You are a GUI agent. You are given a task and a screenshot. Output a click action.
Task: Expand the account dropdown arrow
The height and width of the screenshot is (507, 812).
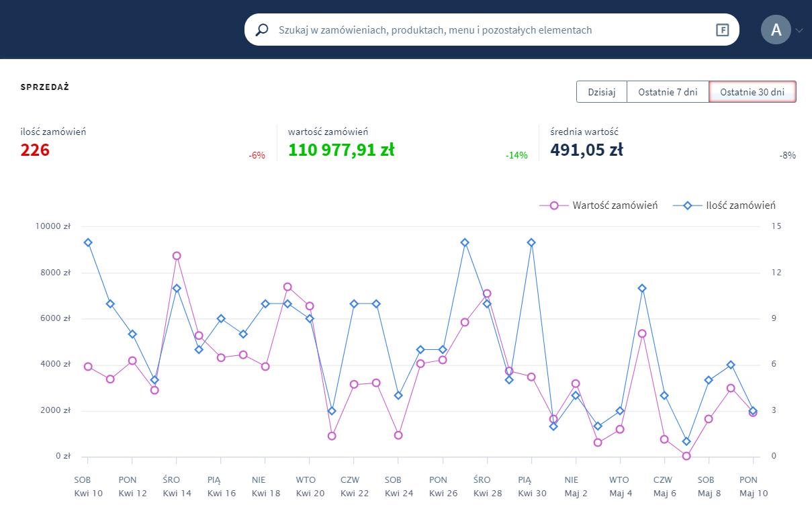tap(799, 30)
